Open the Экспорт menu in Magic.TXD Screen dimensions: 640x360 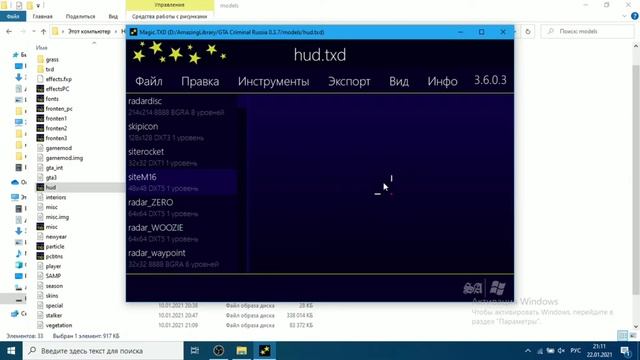point(349,81)
